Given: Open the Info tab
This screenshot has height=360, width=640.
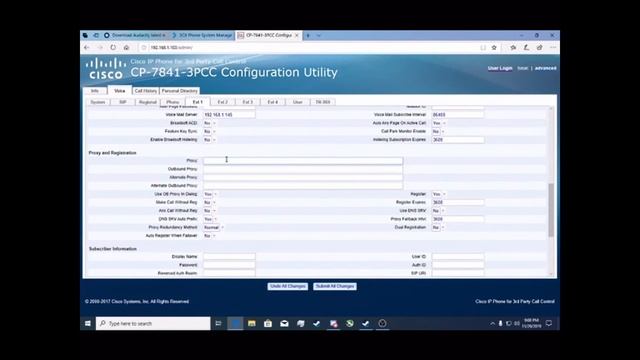Looking at the screenshot, I should tap(95, 91).
